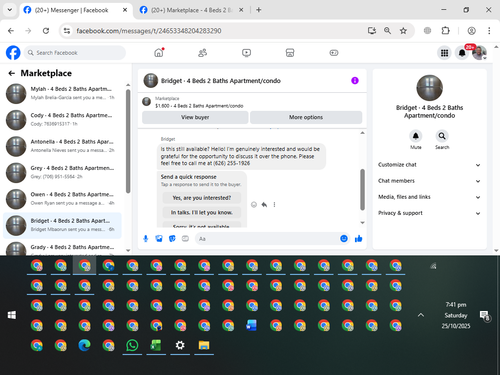Choose a GIF from the composer

pyautogui.click(x=185, y=239)
